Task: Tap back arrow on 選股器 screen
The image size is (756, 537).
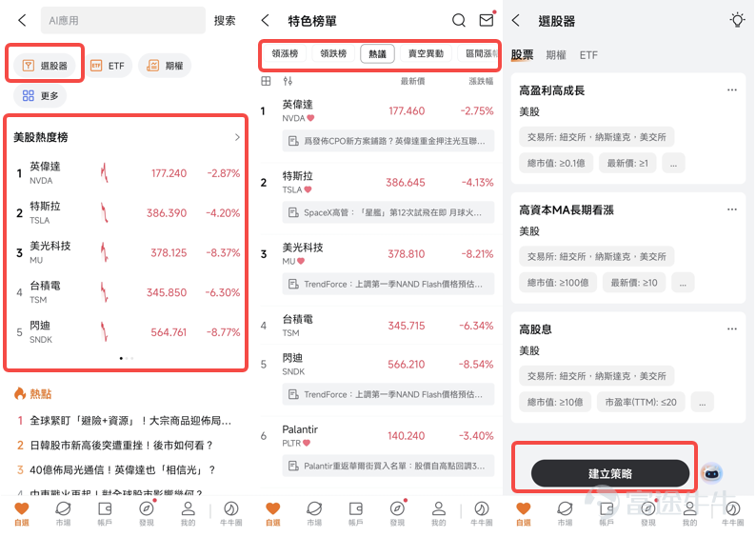Action: click(516, 20)
